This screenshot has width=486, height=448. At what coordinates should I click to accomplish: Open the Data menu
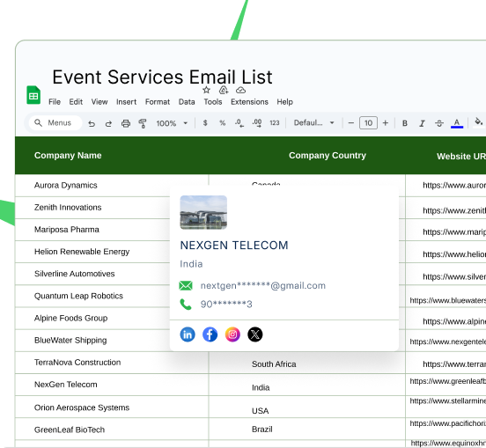click(187, 102)
